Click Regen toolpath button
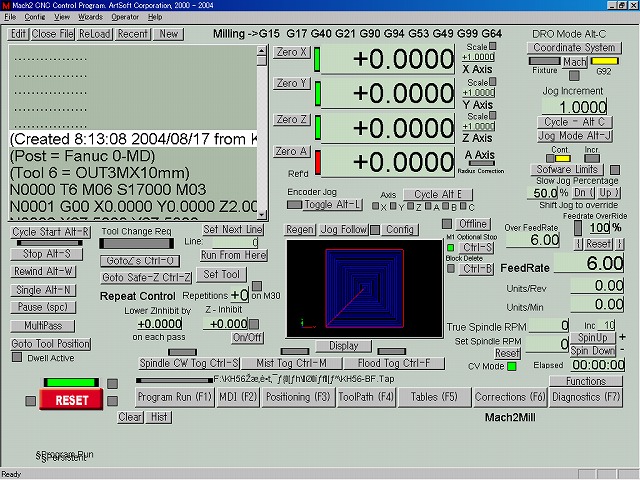Image resolution: width=640 pixels, height=480 pixels. tap(300, 230)
